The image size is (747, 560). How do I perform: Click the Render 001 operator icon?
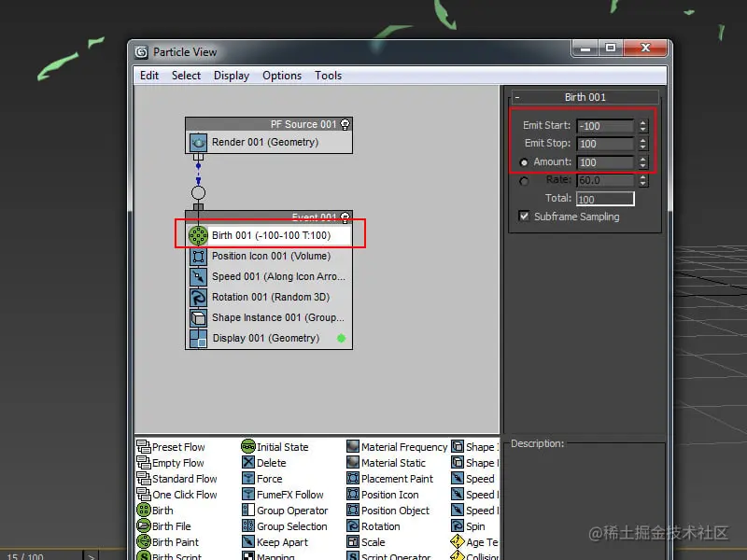click(x=198, y=143)
